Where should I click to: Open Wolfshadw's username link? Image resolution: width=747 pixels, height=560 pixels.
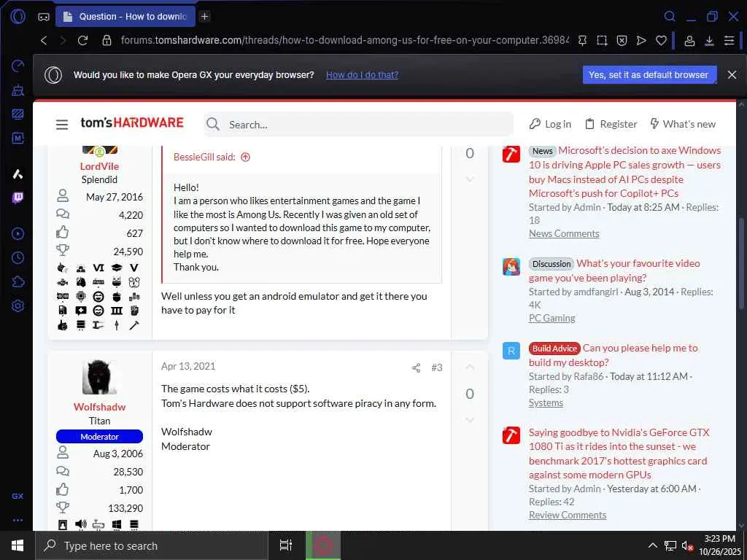(99, 407)
